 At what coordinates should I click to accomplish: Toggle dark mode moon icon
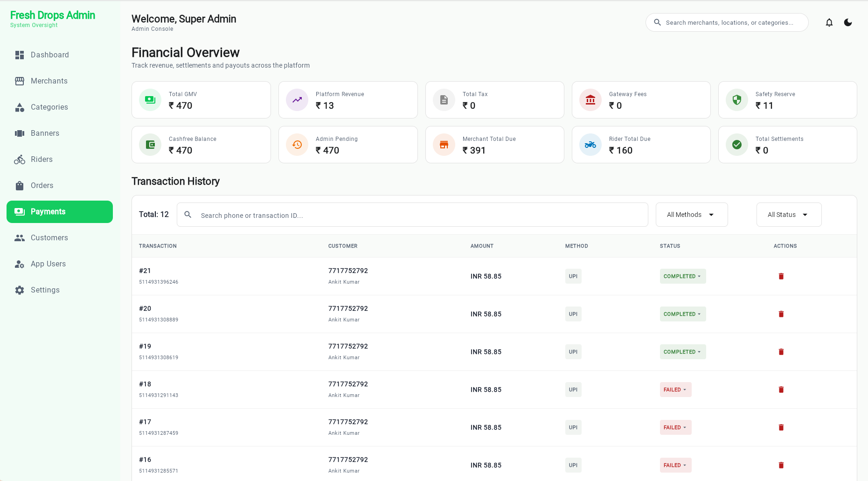(848, 22)
